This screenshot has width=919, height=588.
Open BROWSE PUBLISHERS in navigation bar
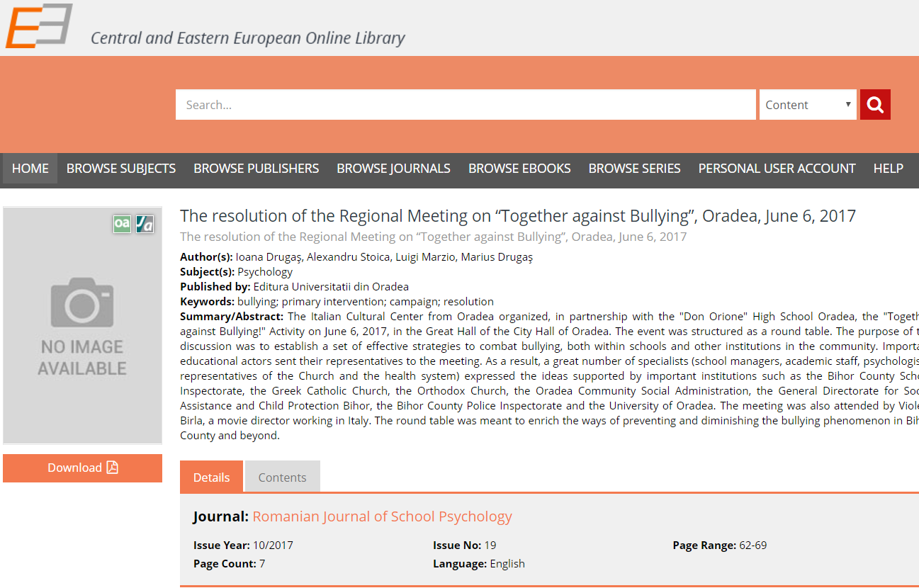click(x=256, y=169)
